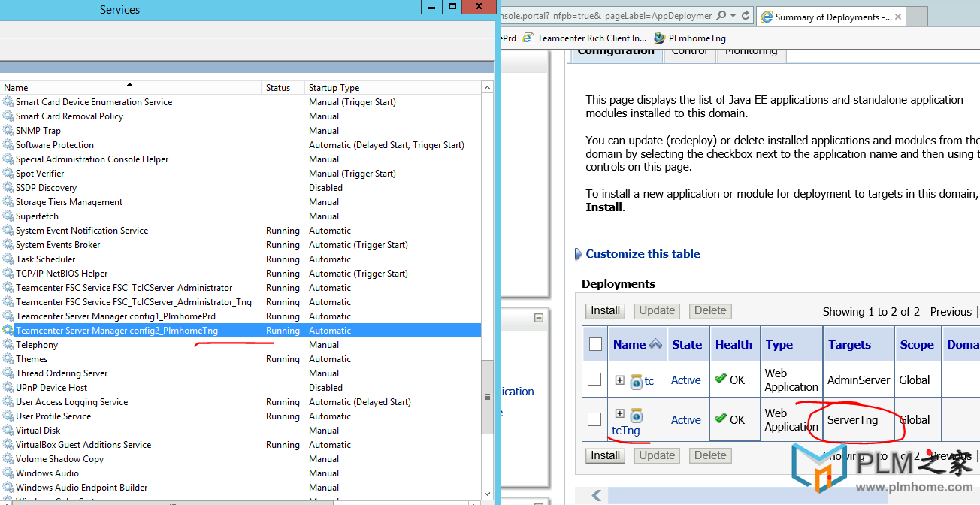Select Teamcenter FSC Service FSC_TcICServer_Administrator_Tng row

pyautogui.click(x=240, y=302)
